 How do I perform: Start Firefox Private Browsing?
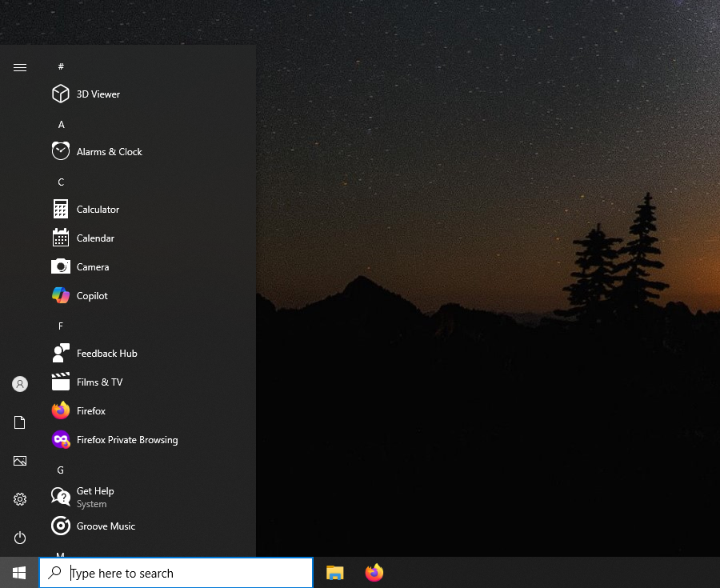126,439
